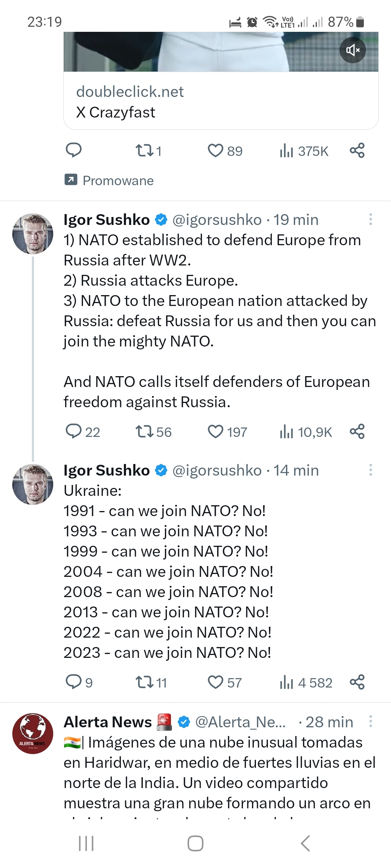Viewport: 391px width, 868px height.
Task: Repost the post with 56 reposts
Action: 145,431
